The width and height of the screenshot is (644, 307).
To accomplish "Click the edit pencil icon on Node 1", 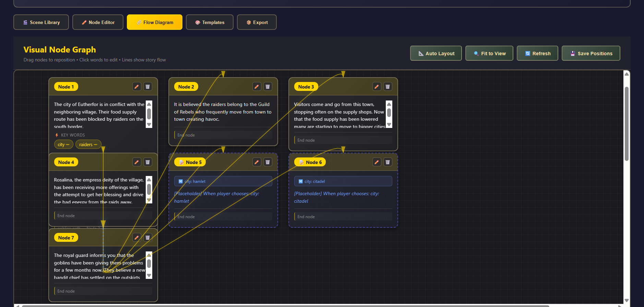I will tap(136, 87).
